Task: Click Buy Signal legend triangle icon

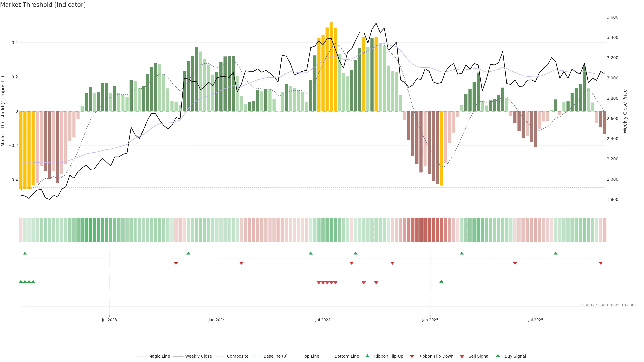Action: tap(498, 356)
